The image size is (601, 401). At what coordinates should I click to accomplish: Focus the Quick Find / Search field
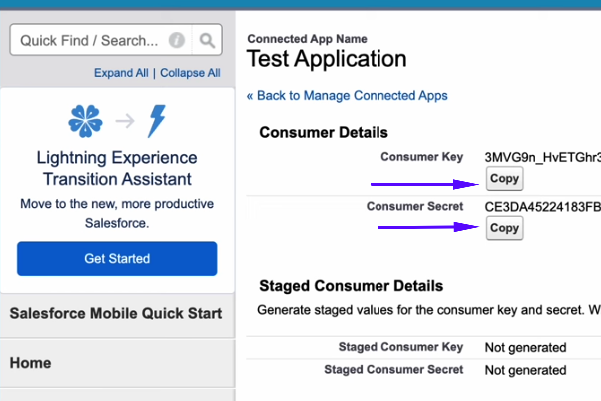[88, 41]
